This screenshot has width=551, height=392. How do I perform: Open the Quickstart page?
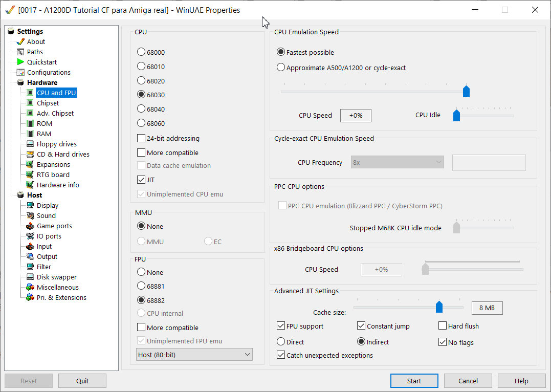[x=42, y=62]
